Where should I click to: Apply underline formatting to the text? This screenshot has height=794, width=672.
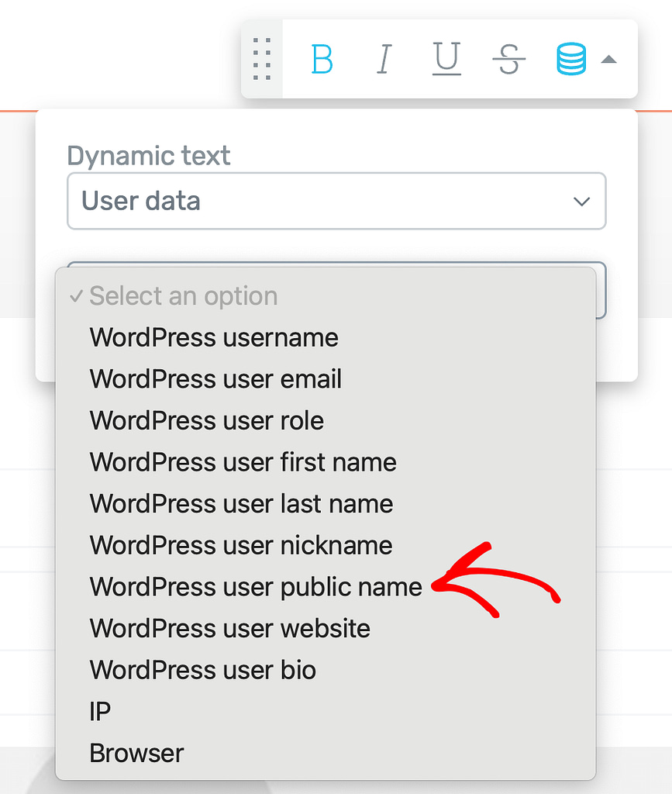click(446, 59)
